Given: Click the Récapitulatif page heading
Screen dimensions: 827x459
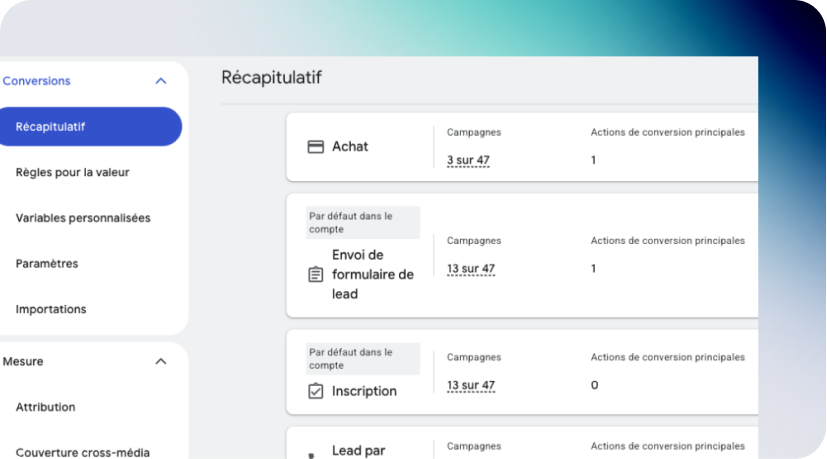Looking at the screenshot, I should (272, 78).
